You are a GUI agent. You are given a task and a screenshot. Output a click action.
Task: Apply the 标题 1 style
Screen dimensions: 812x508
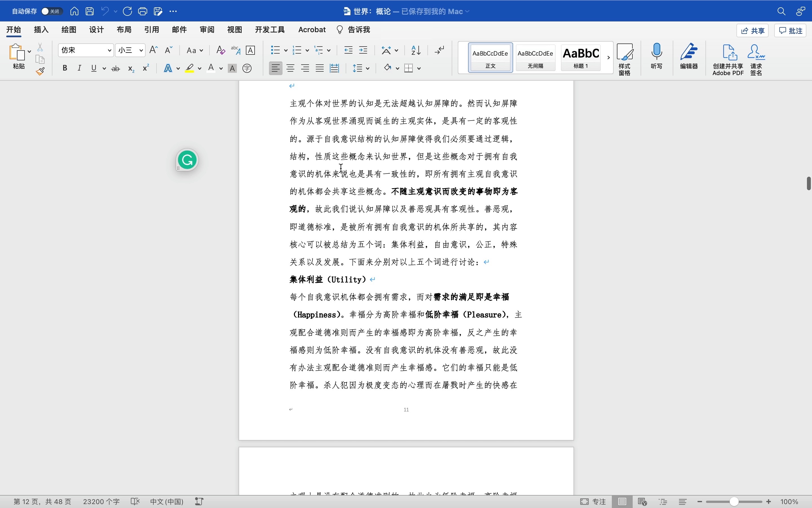click(581, 58)
